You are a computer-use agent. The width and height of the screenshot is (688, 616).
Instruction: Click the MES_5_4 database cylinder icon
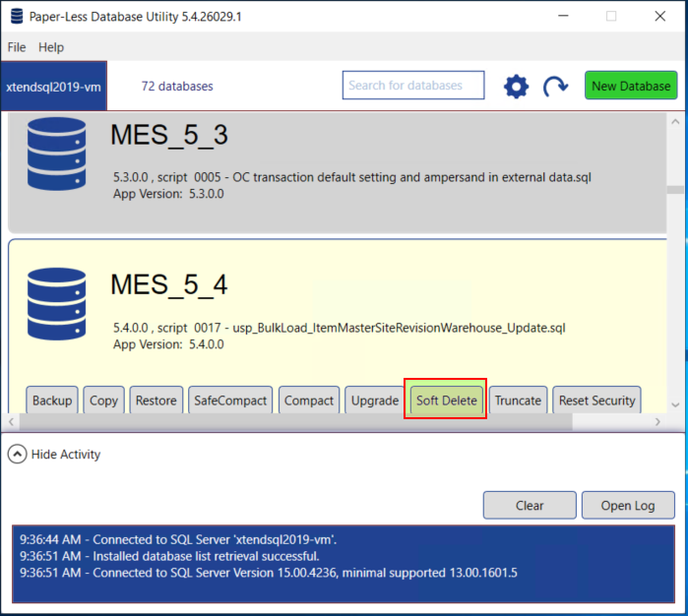(x=57, y=304)
